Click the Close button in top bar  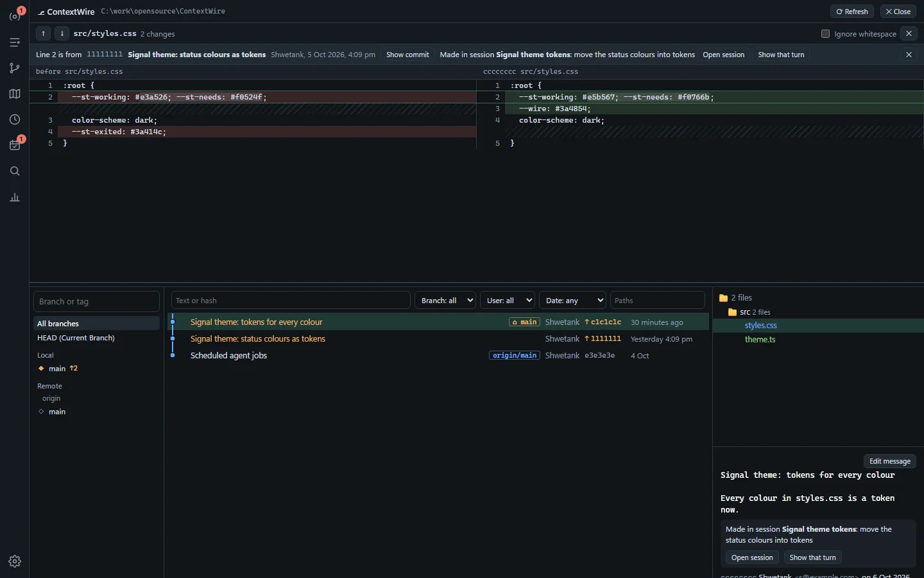(x=898, y=12)
